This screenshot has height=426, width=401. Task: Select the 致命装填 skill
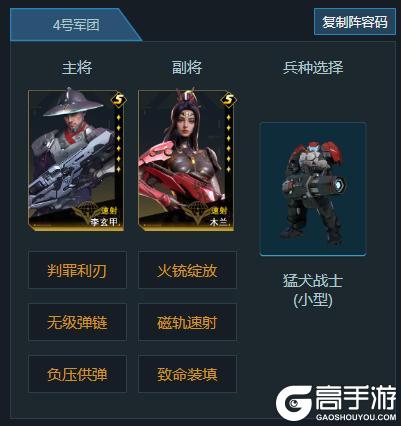(187, 374)
